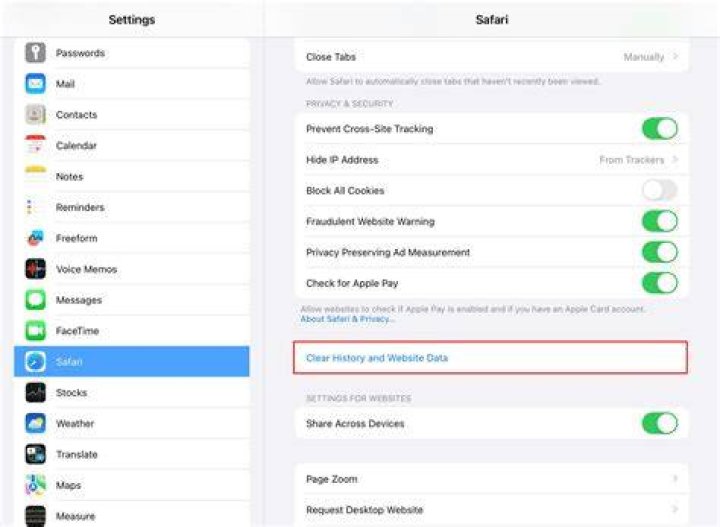Open Close Tabs chevron next to Manually
Image resolution: width=720 pixels, height=527 pixels.
point(675,56)
